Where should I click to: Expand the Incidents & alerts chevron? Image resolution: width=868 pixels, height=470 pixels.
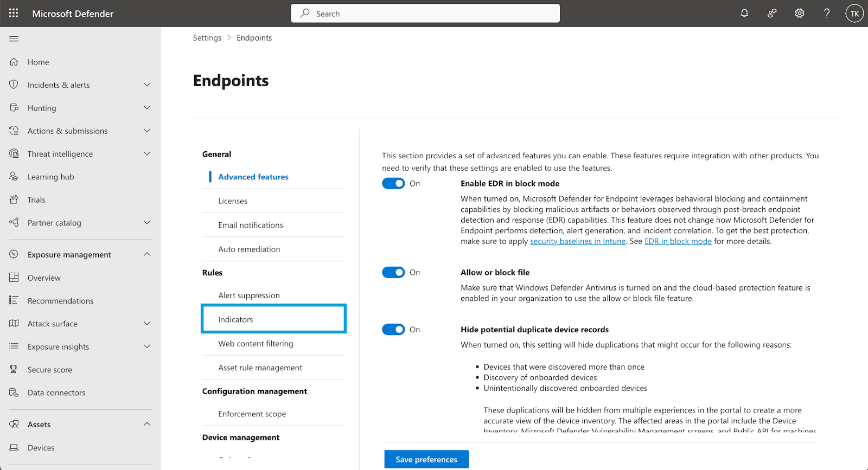(147, 85)
